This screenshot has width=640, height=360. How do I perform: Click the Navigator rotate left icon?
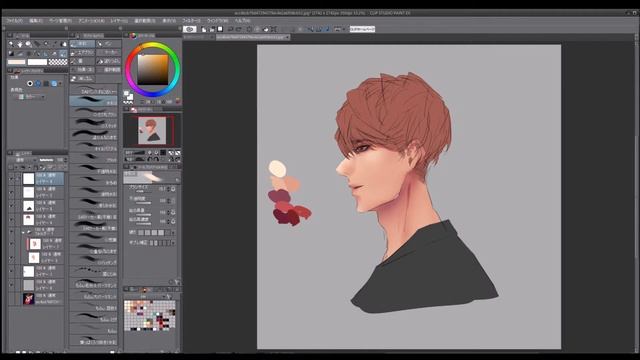[150, 159]
